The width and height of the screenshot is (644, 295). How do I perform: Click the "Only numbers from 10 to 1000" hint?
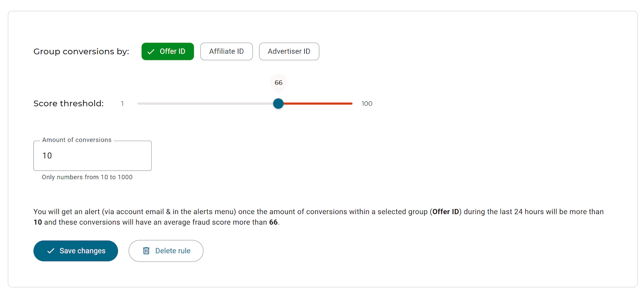click(87, 177)
